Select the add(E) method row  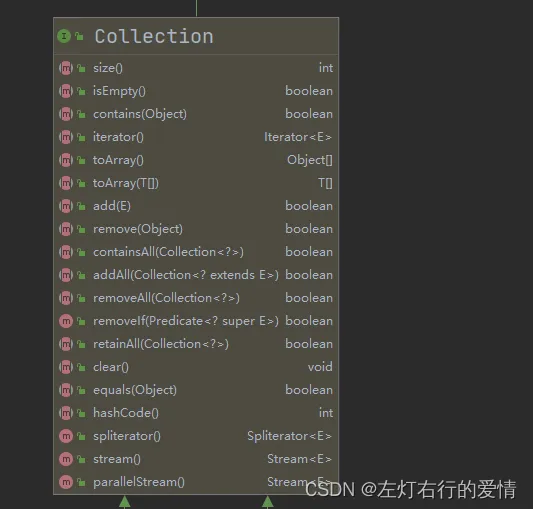(x=196, y=206)
